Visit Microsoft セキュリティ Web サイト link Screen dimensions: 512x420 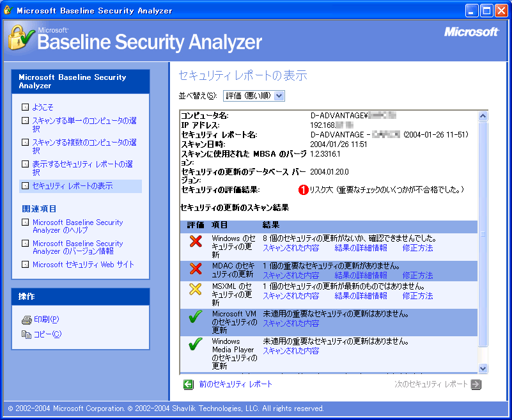pyautogui.click(x=83, y=265)
